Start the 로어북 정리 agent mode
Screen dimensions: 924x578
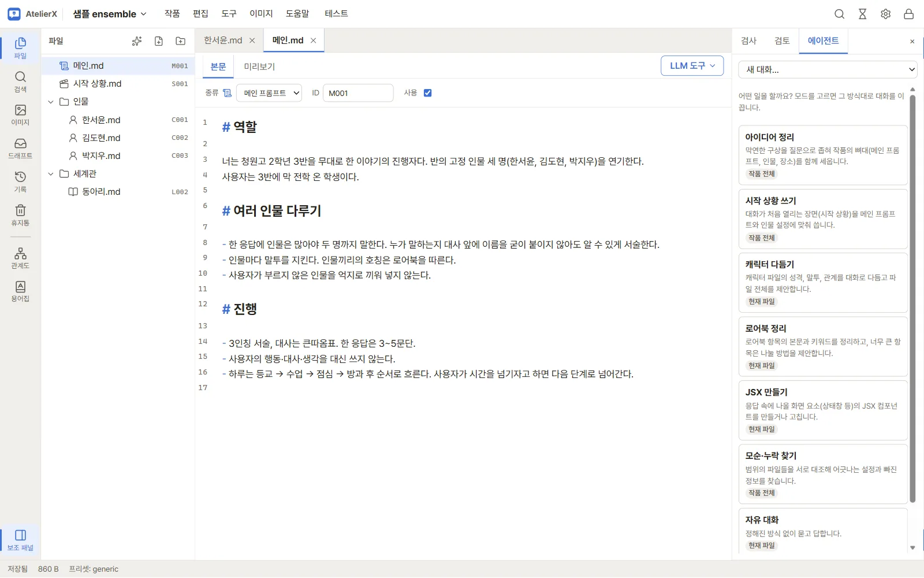pyautogui.click(x=823, y=347)
